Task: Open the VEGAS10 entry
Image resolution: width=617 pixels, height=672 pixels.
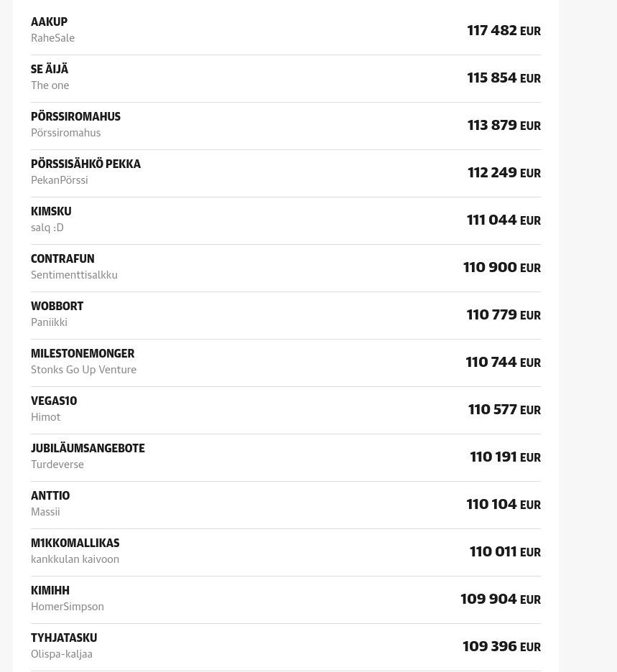Action: click(54, 401)
